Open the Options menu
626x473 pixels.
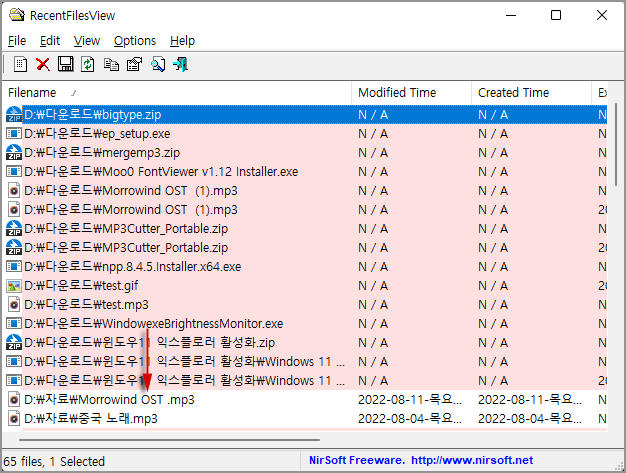[135, 41]
